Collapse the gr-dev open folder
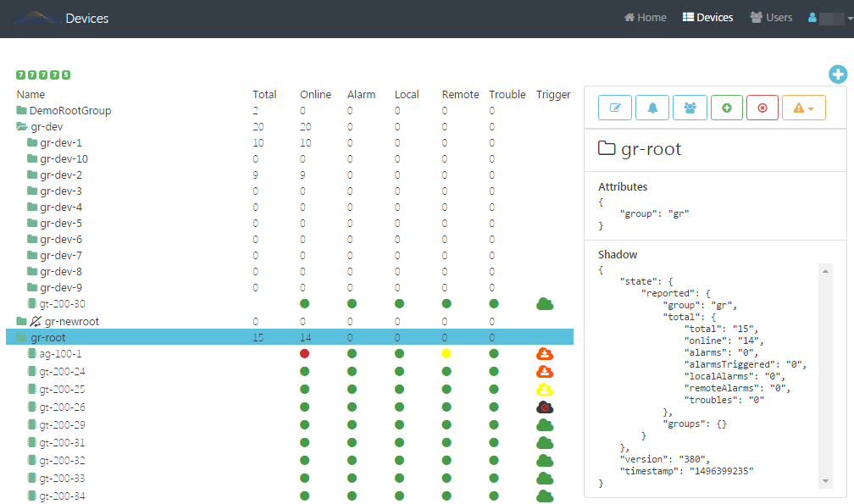 [x=22, y=126]
